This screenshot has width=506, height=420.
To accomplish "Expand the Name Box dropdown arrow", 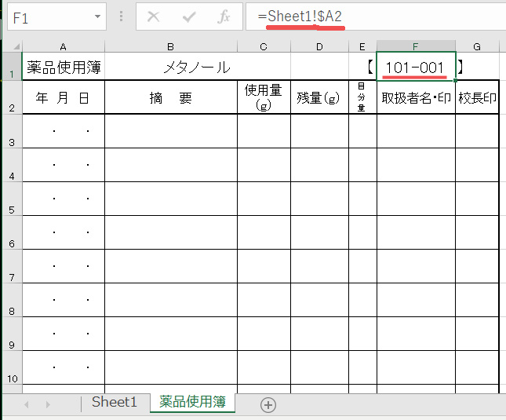I will coord(97,16).
